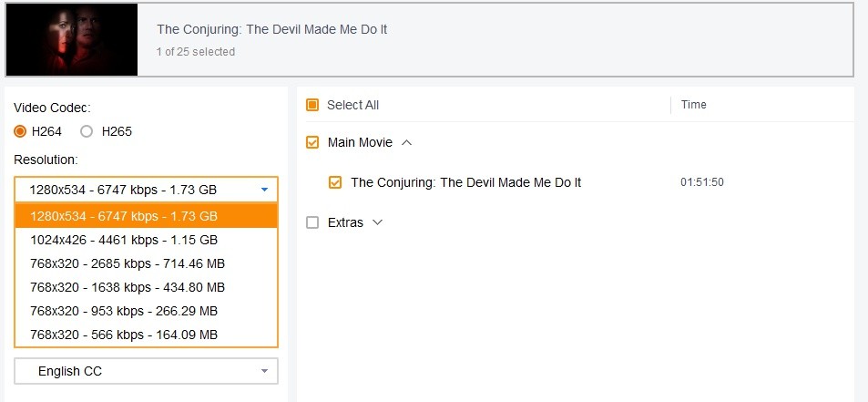Toggle the Select All checkbox
Image resolution: width=868 pixels, height=402 pixels.
(x=312, y=105)
